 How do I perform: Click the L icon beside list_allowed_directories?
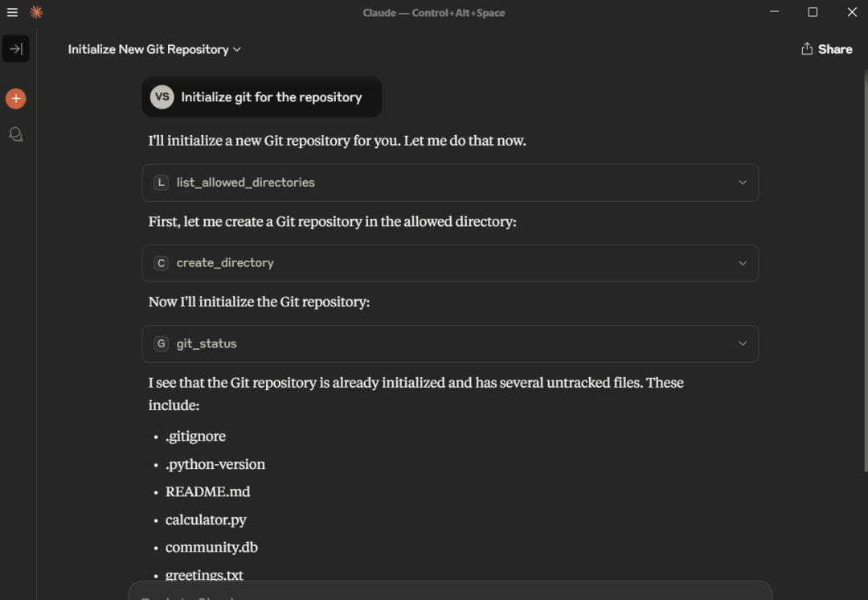click(x=162, y=183)
